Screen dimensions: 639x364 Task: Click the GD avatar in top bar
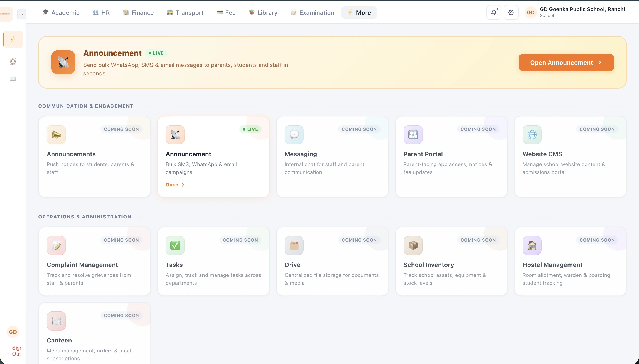coord(531,13)
